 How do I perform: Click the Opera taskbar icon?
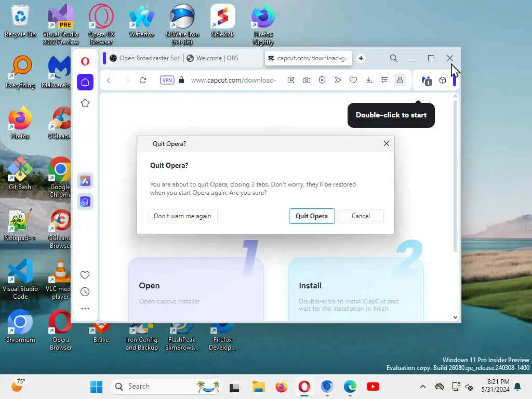click(x=304, y=387)
